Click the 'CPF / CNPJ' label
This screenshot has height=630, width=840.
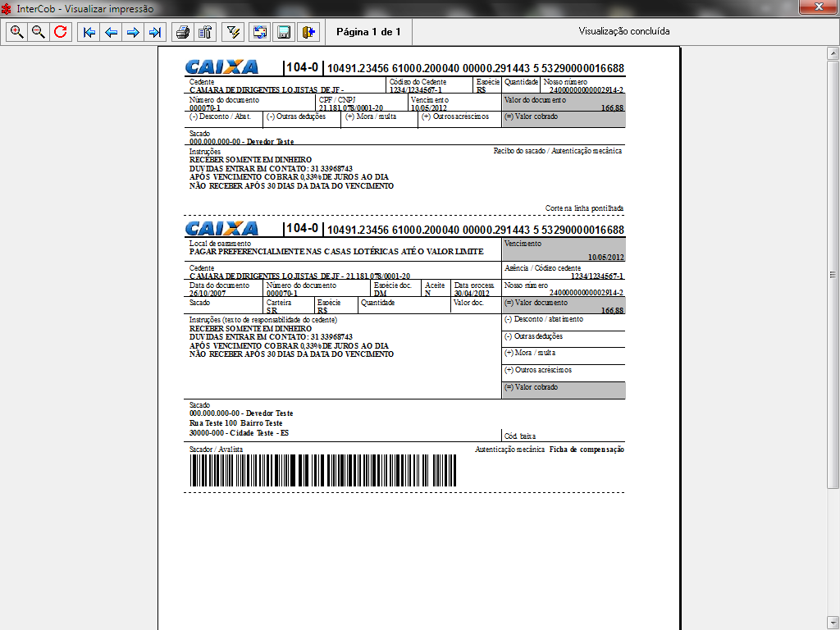(x=337, y=99)
